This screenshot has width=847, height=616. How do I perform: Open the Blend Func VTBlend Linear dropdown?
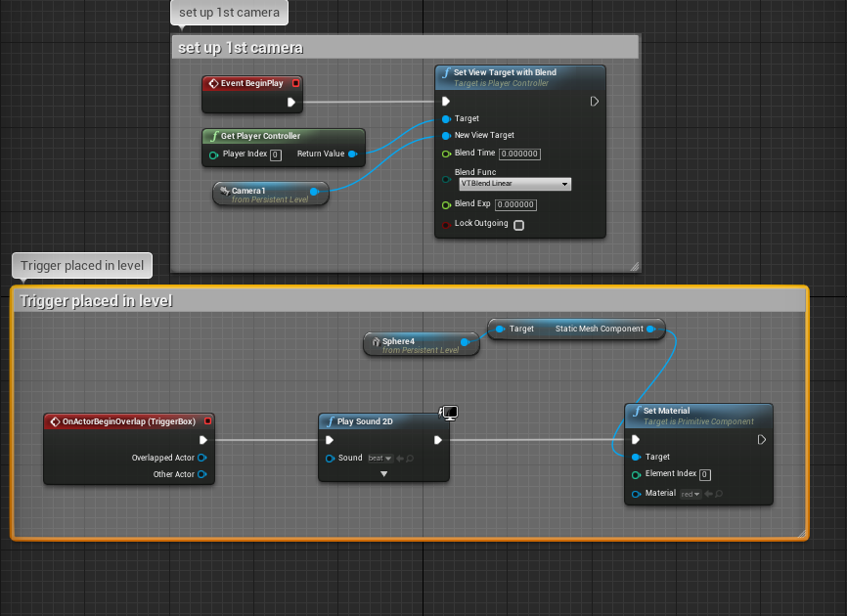coord(514,184)
